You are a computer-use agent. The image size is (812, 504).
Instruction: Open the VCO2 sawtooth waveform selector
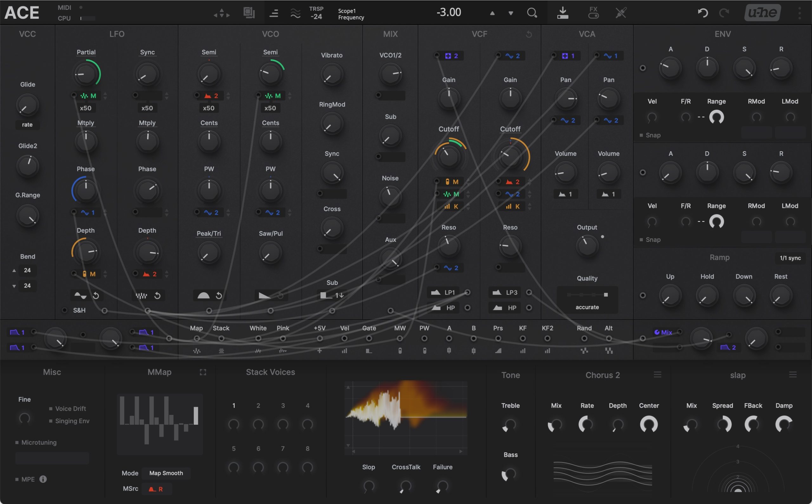[265, 296]
